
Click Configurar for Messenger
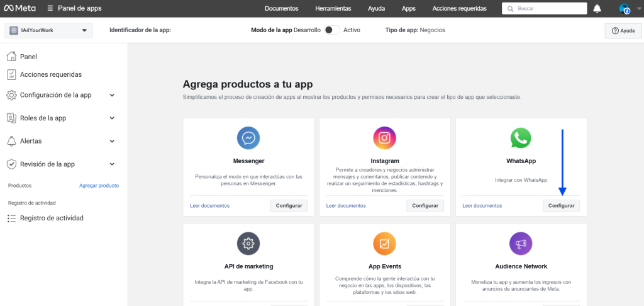pos(289,206)
